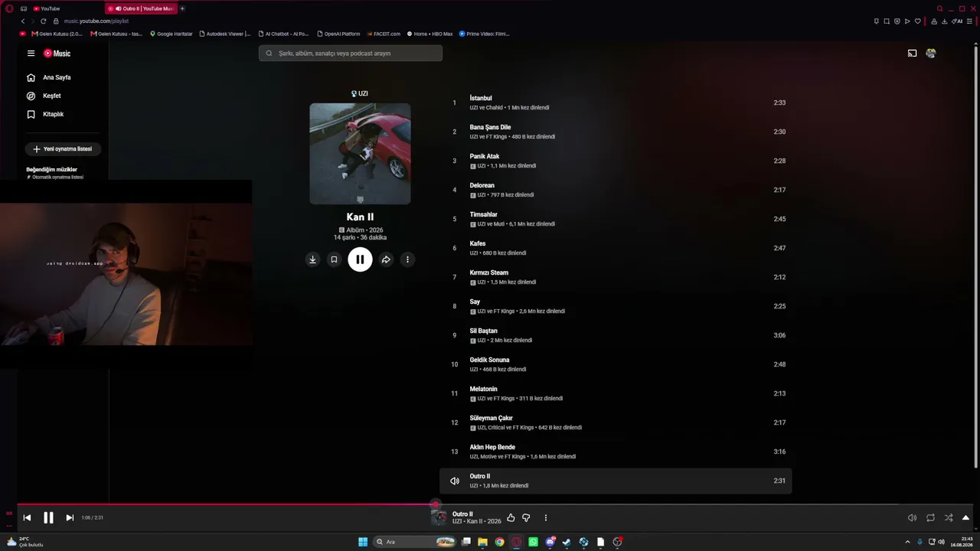This screenshot has width=980, height=551.
Task: Click the speaker icon on the Outro II row
Action: pyautogui.click(x=454, y=481)
